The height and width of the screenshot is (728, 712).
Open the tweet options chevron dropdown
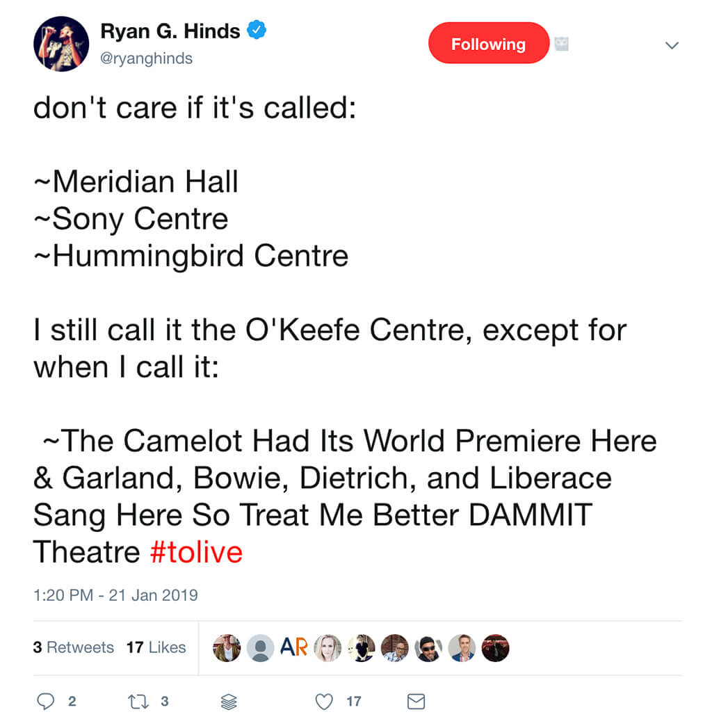(672, 45)
